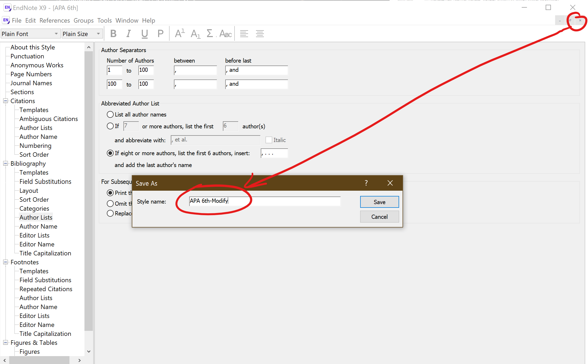Cancel the Save As dialog
Screen dimensions: 588x364
[x=379, y=217]
